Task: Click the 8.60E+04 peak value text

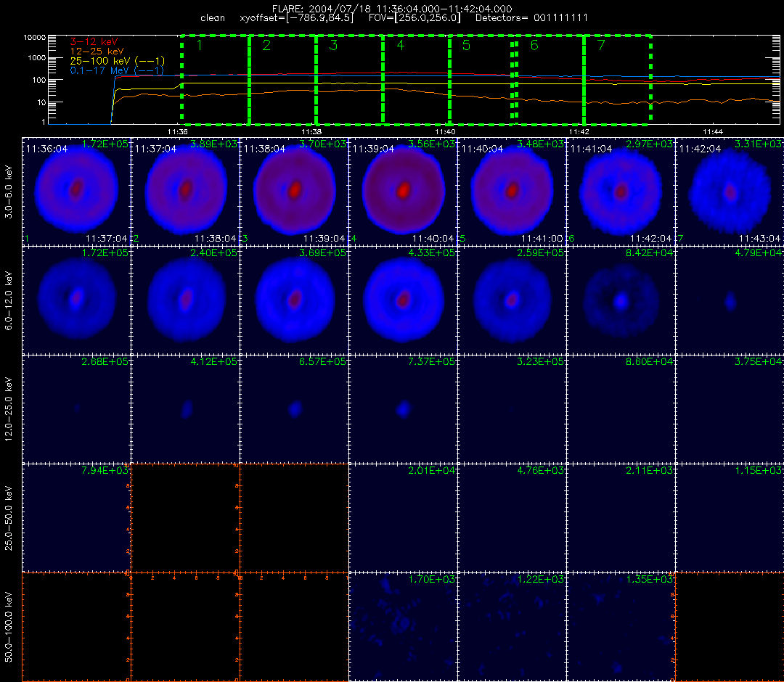Action: tap(650, 361)
